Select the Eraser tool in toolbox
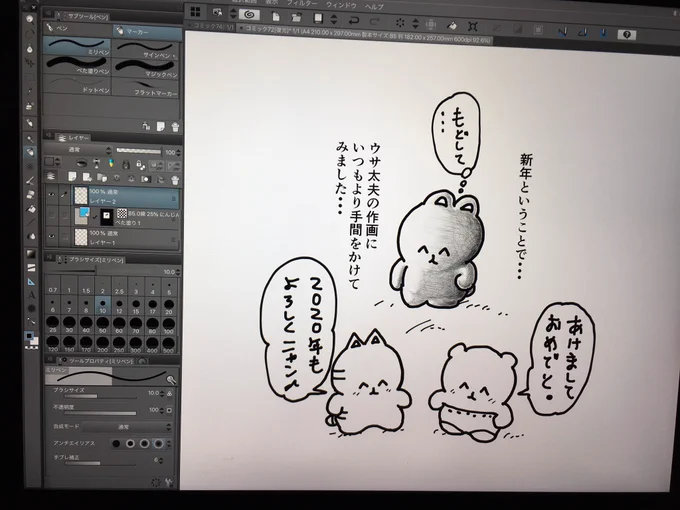The height and width of the screenshot is (510, 680). point(31,195)
